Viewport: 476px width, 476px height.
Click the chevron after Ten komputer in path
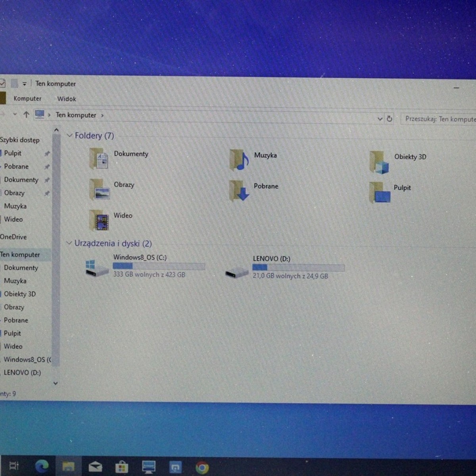click(x=102, y=115)
